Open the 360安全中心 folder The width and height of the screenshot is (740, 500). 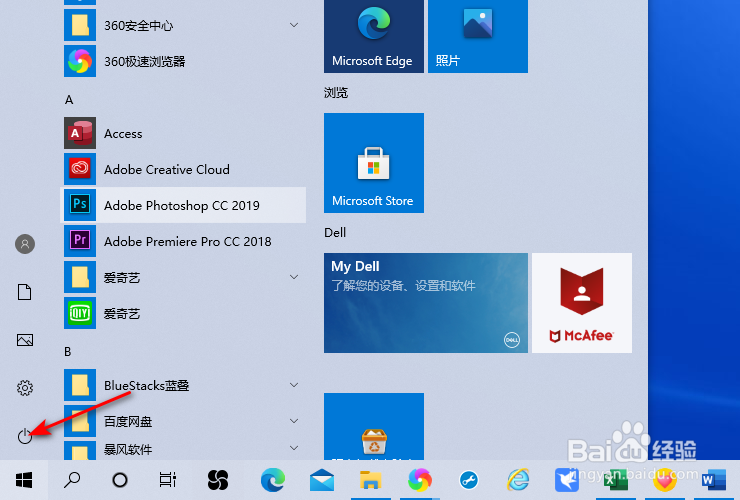183,25
